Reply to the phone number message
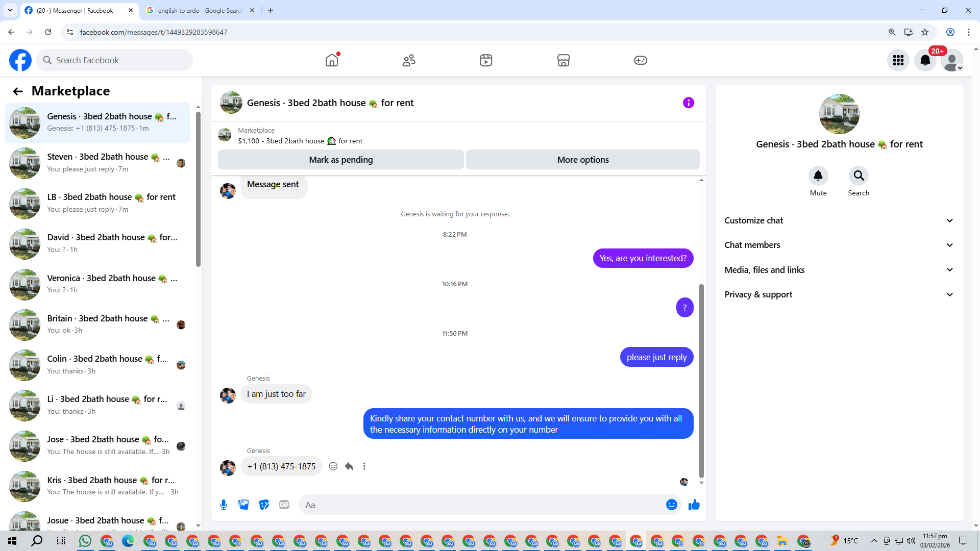Image resolution: width=980 pixels, height=551 pixels. tap(349, 466)
